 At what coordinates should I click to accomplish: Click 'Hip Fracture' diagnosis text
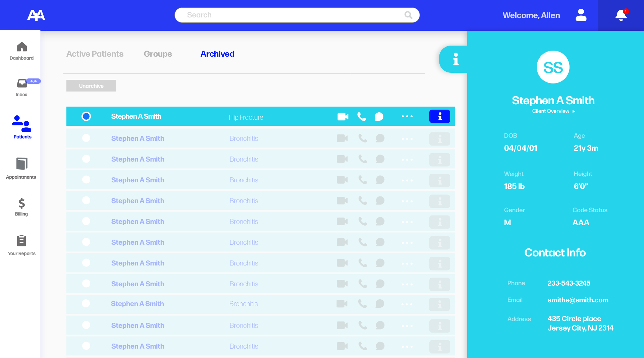pos(246,117)
